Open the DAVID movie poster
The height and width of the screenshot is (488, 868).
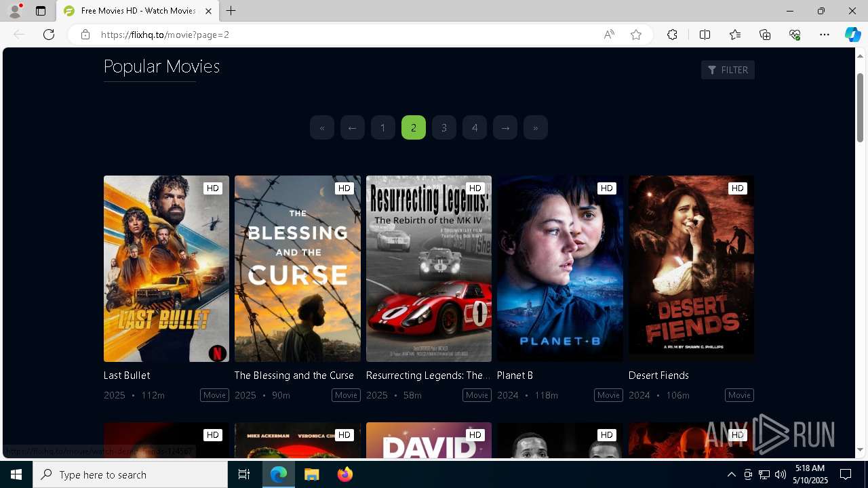(x=429, y=440)
